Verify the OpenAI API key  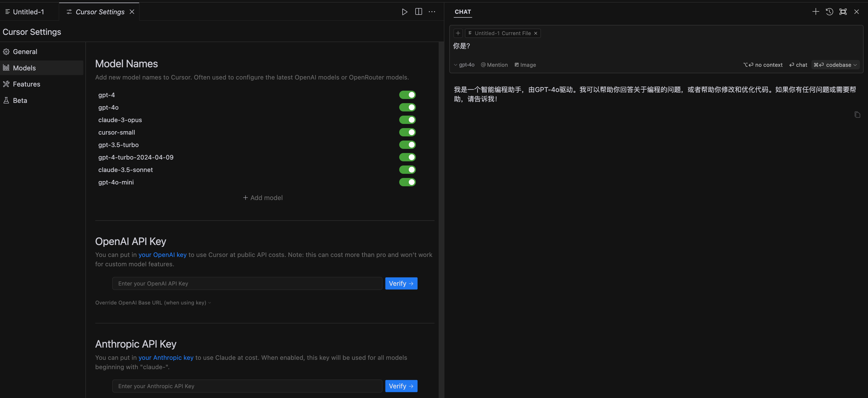(x=401, y=283)
